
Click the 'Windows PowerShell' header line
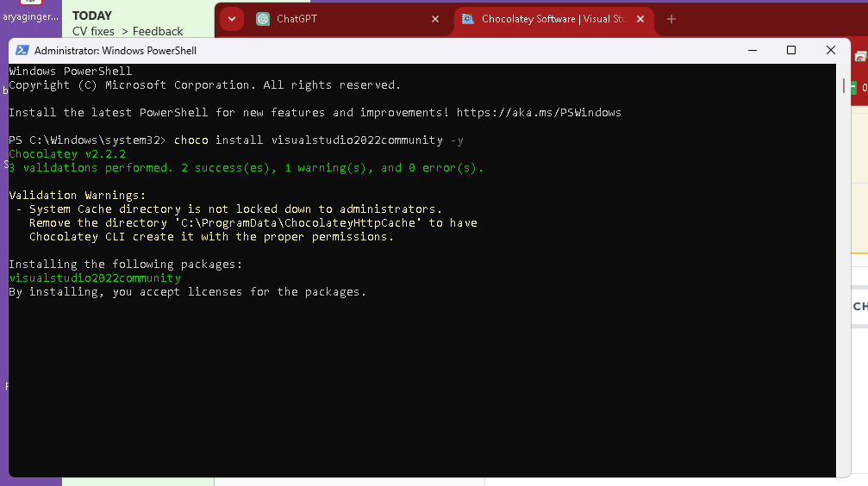pyautogui.click(x=71, y=72)
